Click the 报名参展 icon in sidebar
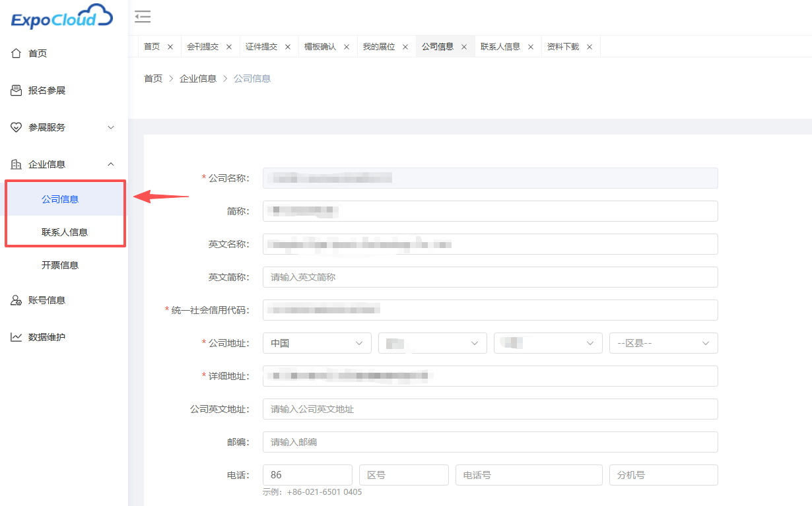812x506 pixels. 17,90
